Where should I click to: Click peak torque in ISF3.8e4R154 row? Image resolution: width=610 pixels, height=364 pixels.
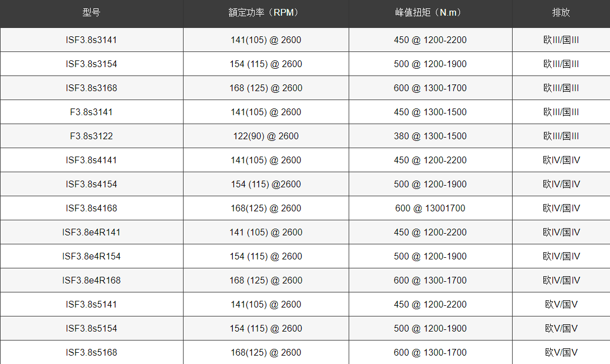[x=430, y=257]
